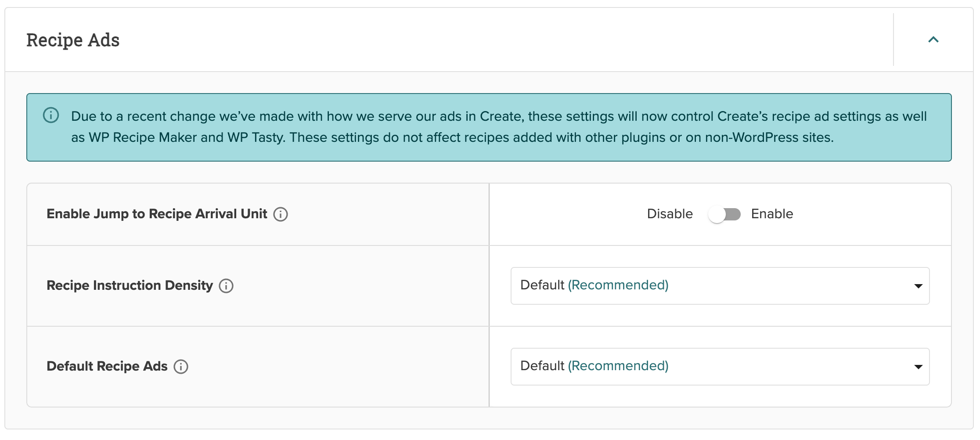This screenshot has width=980, height=440.
Task: Click the Recipe Instruction Density dropdown arrow
Action: [918, 286]
